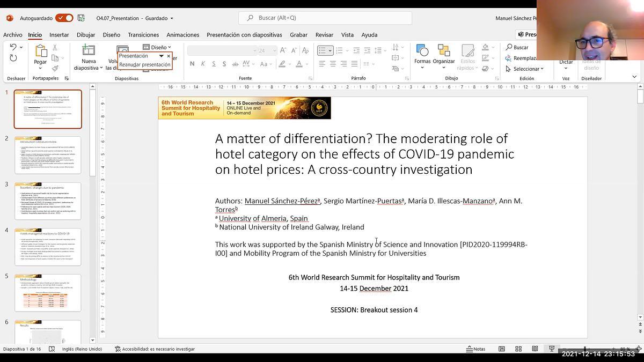The width and height of the screenshot is (644, 362).
Task: Open Accesibilidad: es necesario investigar
Action: (155, 349)
